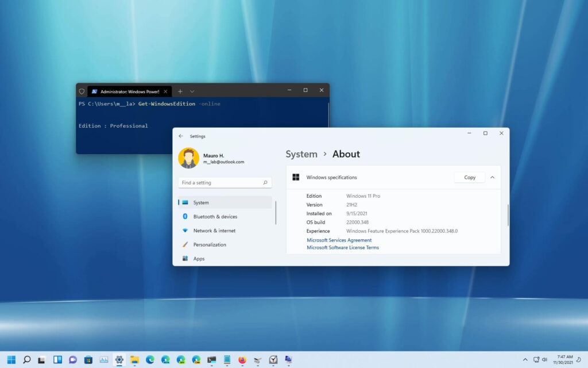Screen dimensions: 588x368
Task: Click m_lab@outlook.com account email
Action: coord(223,162)
